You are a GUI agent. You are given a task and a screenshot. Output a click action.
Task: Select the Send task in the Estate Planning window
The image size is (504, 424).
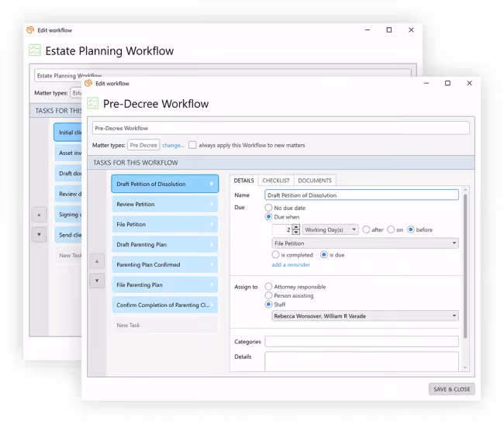pos(67,235)
